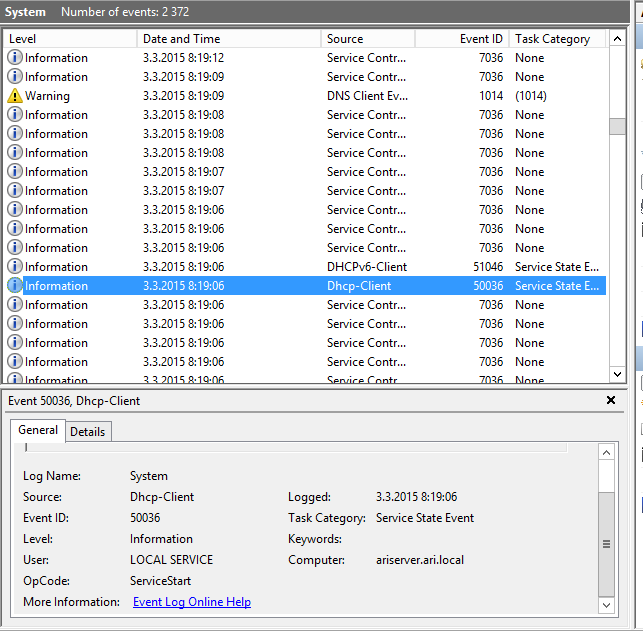Switch to the General tab
The image size is (643, 632).
(38, 430)
